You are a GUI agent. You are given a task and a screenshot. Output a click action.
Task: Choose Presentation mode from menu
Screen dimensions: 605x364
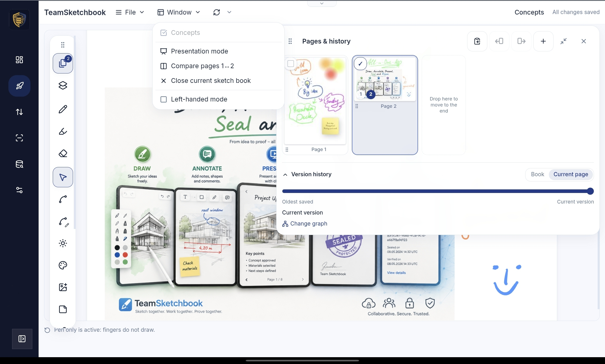[218, 51]
